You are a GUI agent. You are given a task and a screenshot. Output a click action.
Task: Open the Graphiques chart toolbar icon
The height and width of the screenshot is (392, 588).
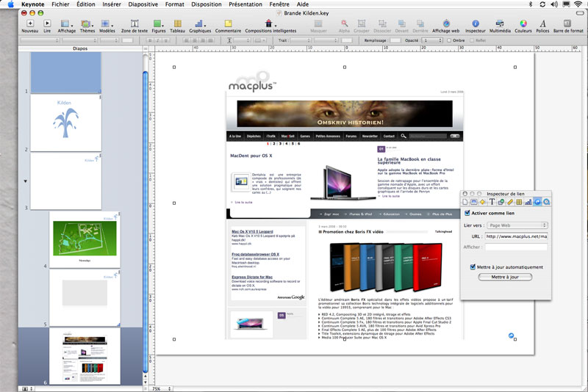pos(199,23)
